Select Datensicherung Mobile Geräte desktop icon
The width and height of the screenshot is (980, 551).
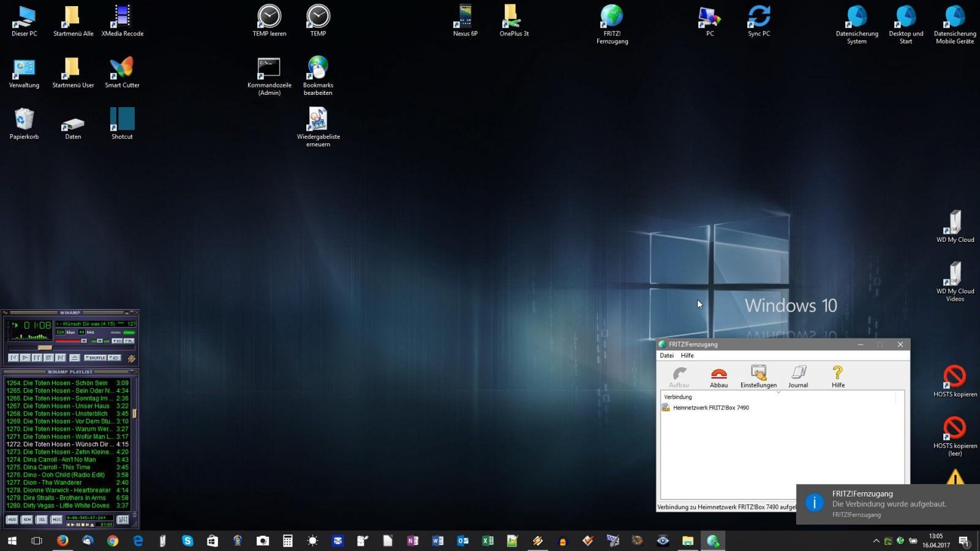(x=955, y=24)
